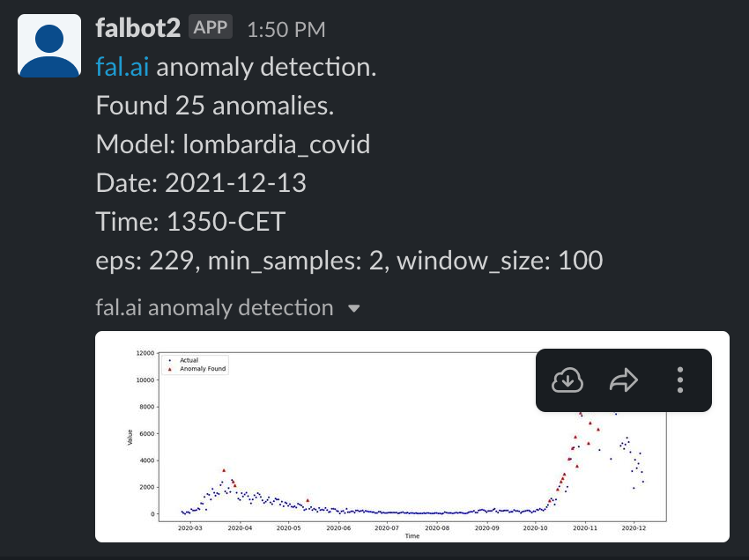Screen dimensions: 749x560
Task: Open more actions vertical dots menu
Action: 680,380
